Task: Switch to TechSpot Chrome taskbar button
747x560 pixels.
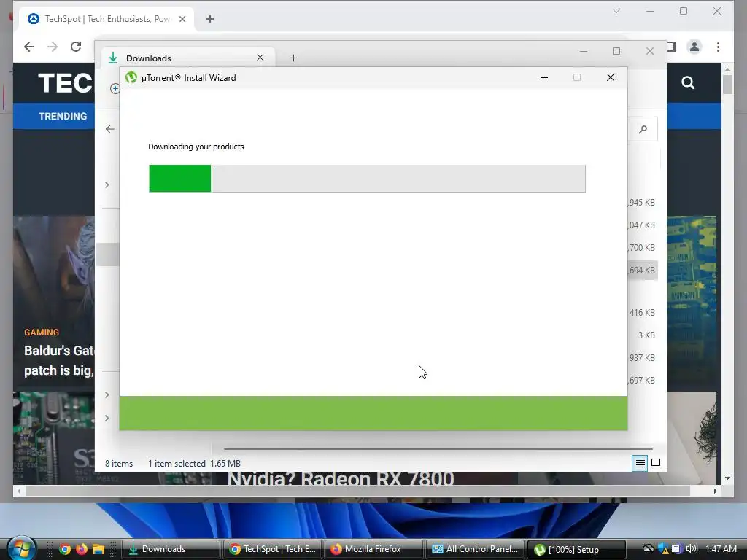Action: pos(273,549)
